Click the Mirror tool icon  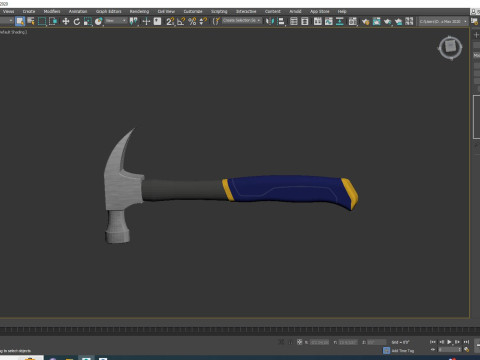point(270,21)
